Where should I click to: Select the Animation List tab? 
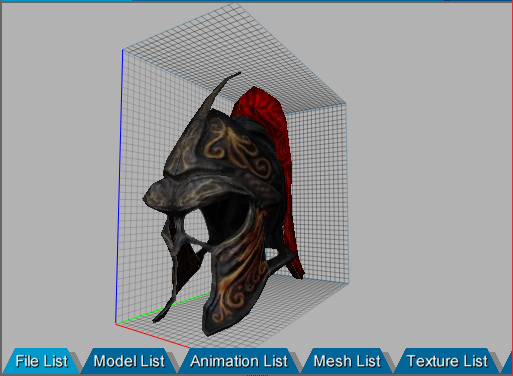tap(239, 361)
